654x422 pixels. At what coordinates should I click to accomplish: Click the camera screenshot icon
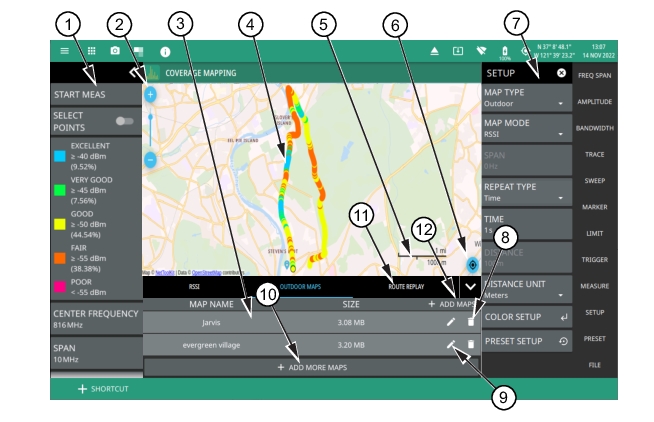pyautogui.click(x=115, y=50)
